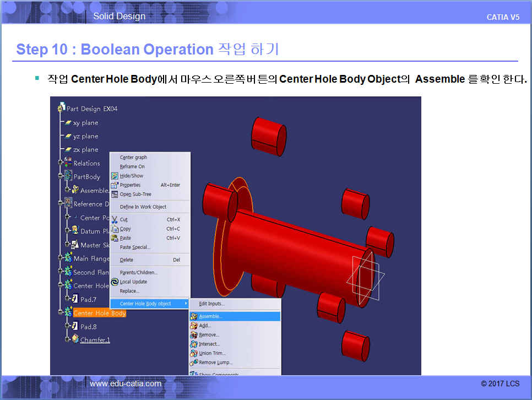Expand the Relations tree node
This screenshot has height=400, width=532.
pyautogui.click(x=61, y=163)
